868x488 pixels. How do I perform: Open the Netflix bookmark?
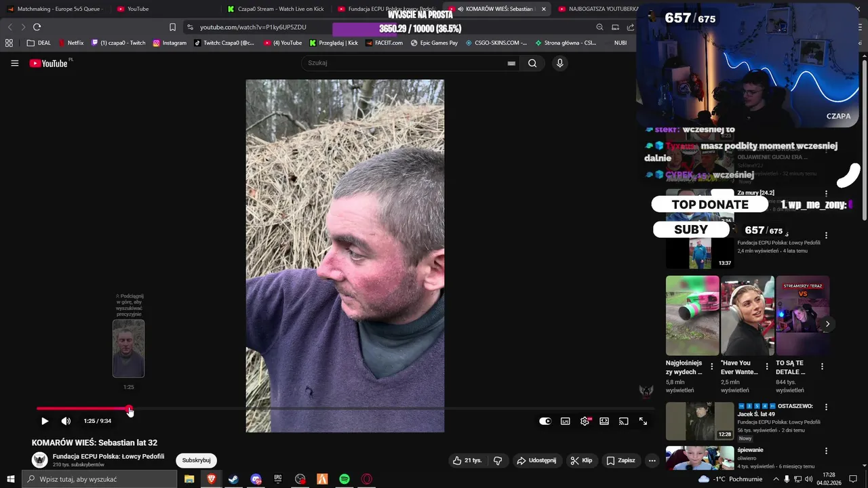pyautogui.click(x=71, y=43)
